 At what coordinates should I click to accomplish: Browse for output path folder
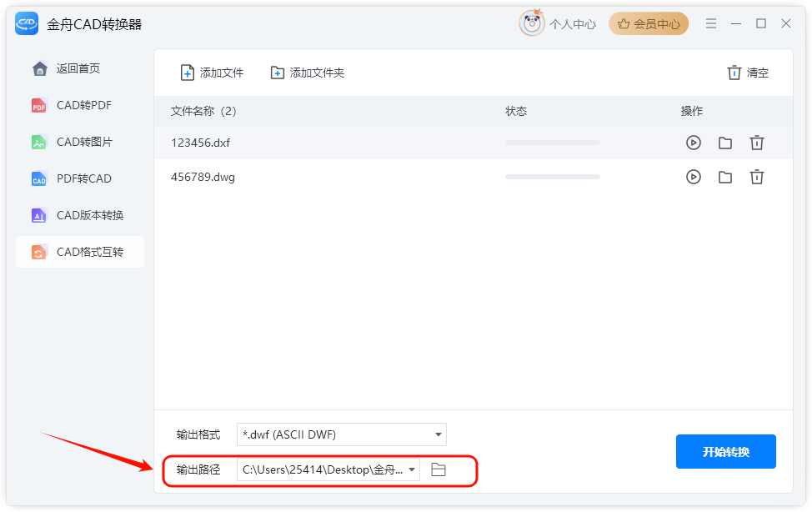439,470
